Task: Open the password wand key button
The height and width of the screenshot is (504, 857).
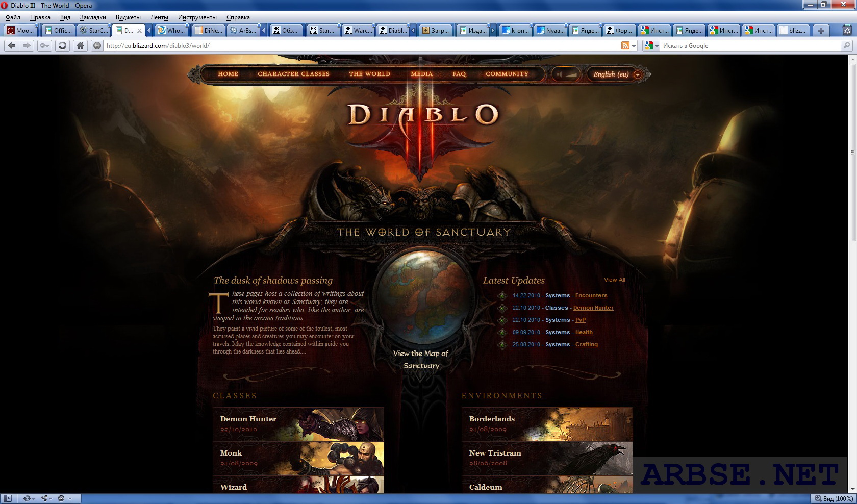Action: click(45, 45)
